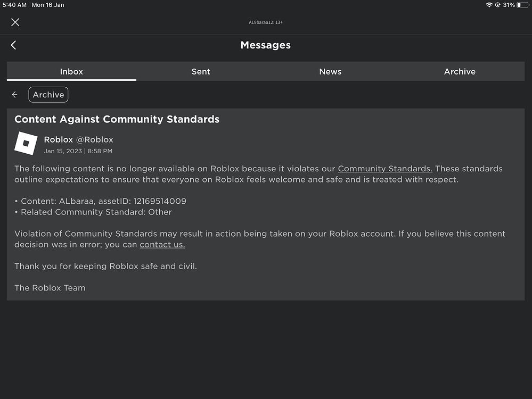This screenshot has height=399, width=532.
Task: Switch to the Inbox tab
Action: click(x=71, y=71)
